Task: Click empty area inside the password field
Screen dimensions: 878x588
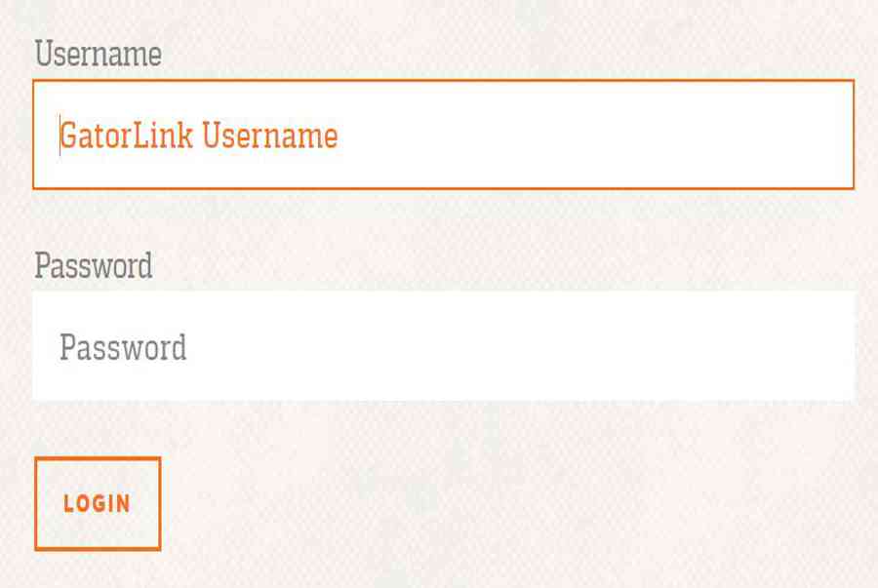Action: point(521,347)
